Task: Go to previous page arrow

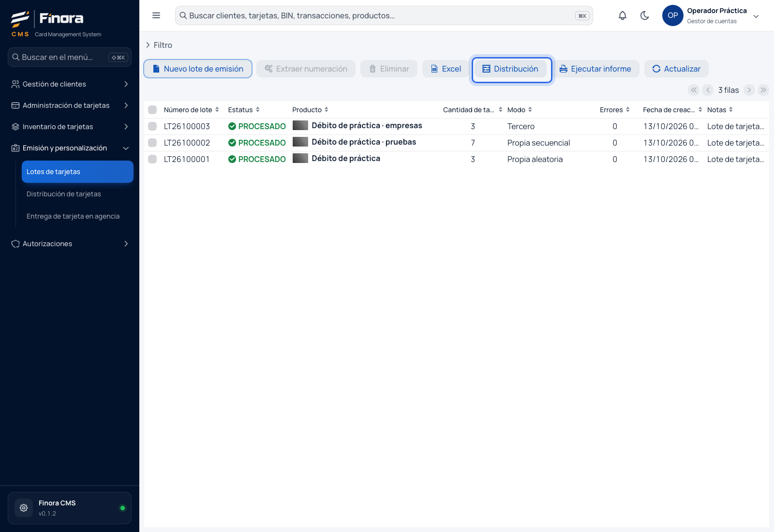Action: 708,90
